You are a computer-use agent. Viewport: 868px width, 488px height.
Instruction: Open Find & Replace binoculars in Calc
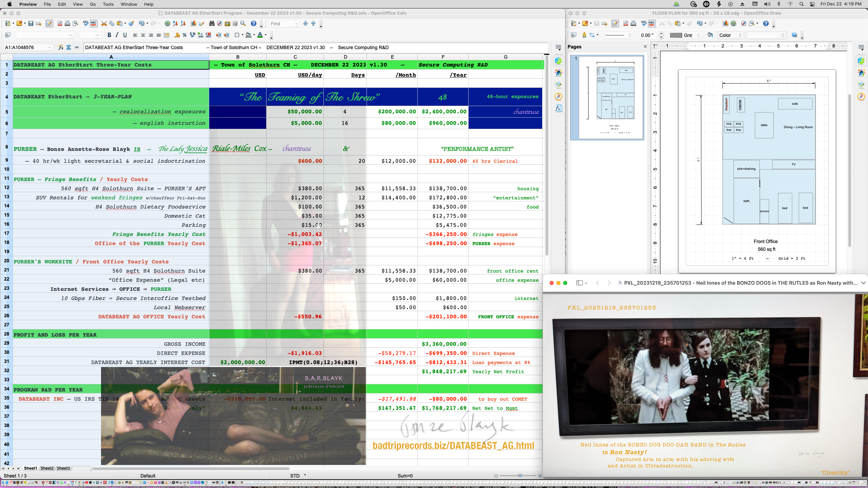212,23
